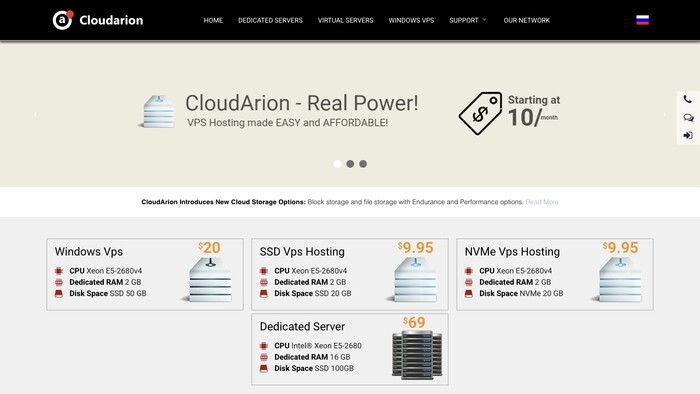Open Windows VPS in navigation
The height and width of the screenshot is (394, 700).
tap(411, 20)
